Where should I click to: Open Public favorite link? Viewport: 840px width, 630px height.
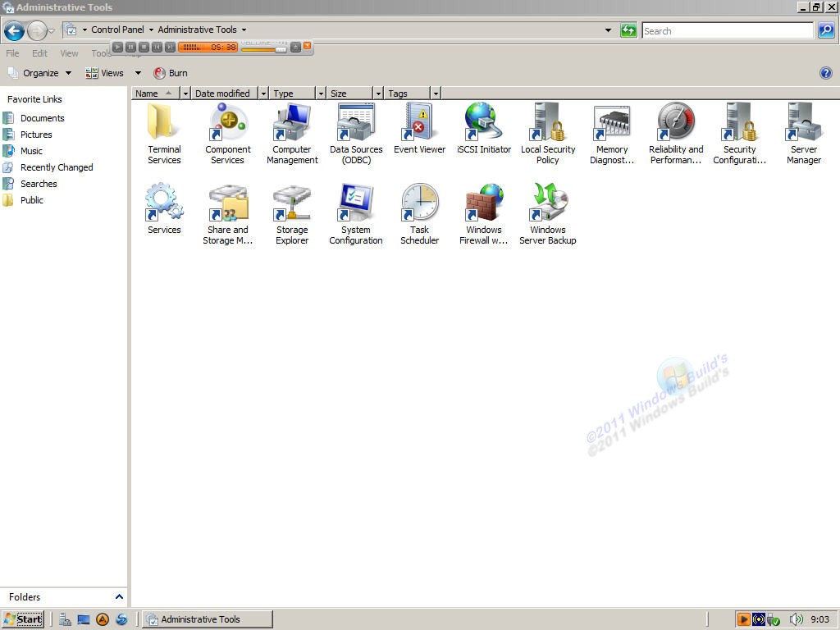click(32, 200)
